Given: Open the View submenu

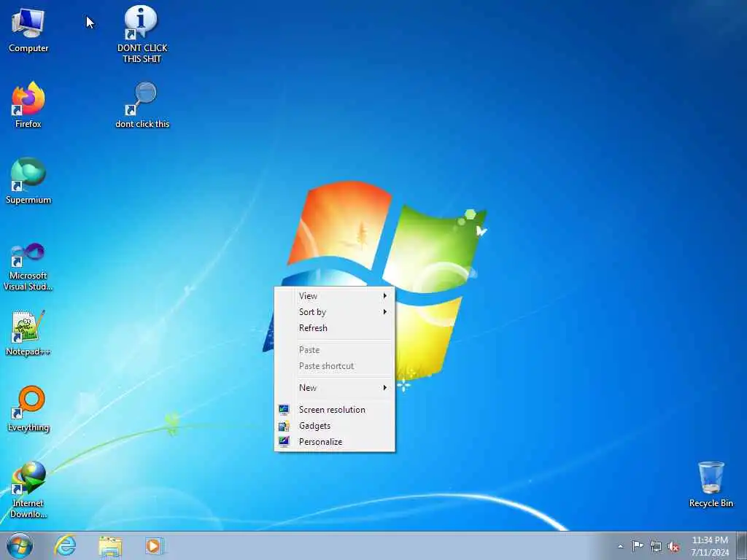Looking at the screenshot, I should tap(334, 296).
